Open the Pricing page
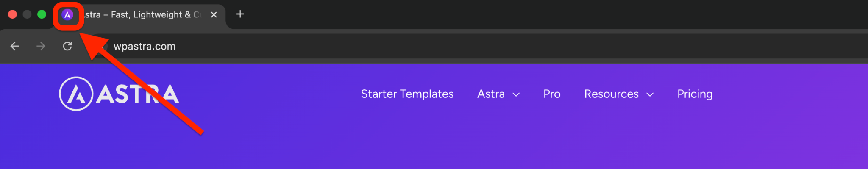The image size is (868, 169). click(695, 94)
